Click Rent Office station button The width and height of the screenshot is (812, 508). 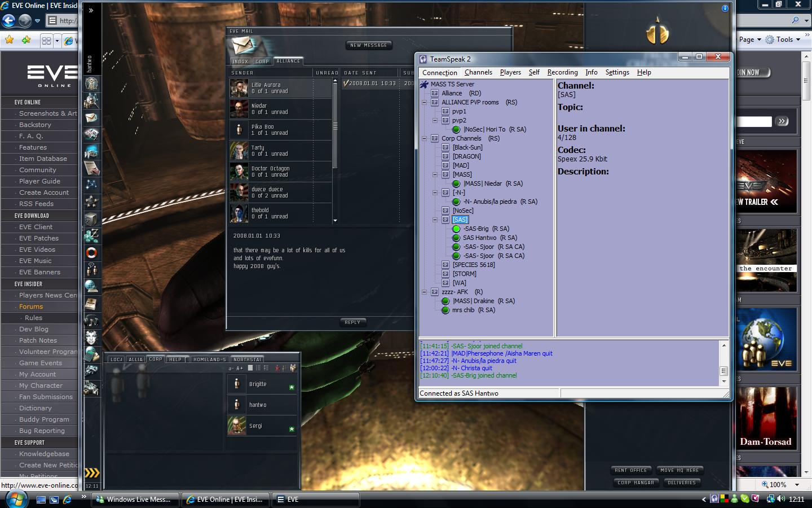coord(631,470)
